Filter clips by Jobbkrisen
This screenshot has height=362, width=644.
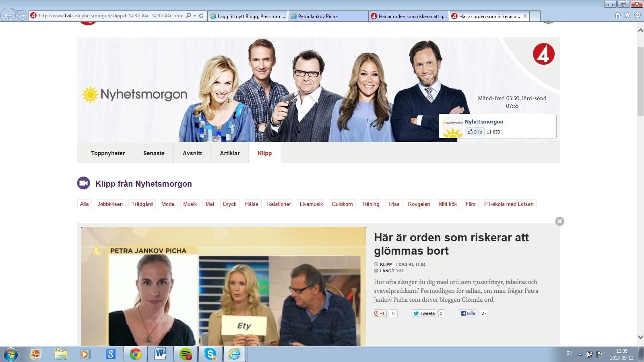pyautogui.click(x=110, y=204)
